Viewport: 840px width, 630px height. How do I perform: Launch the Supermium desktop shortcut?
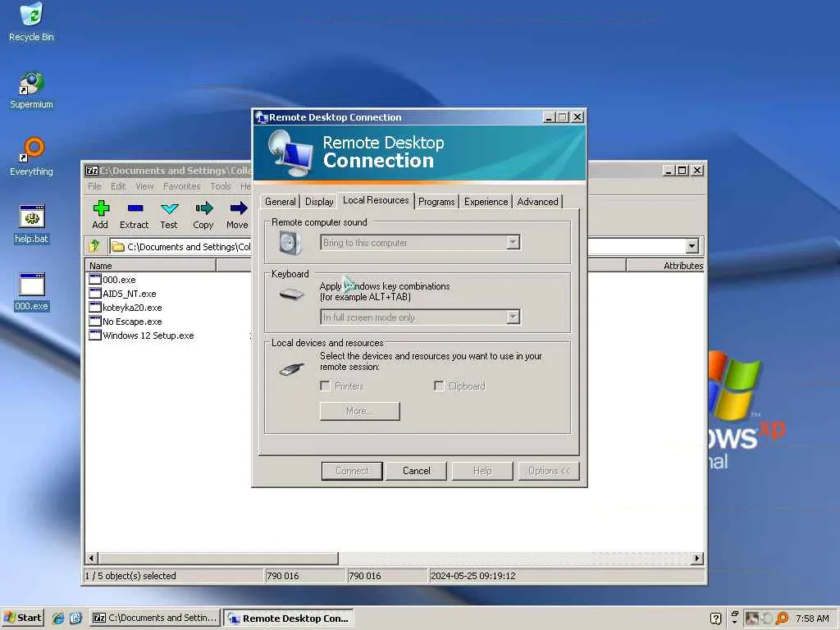point(31,90)
